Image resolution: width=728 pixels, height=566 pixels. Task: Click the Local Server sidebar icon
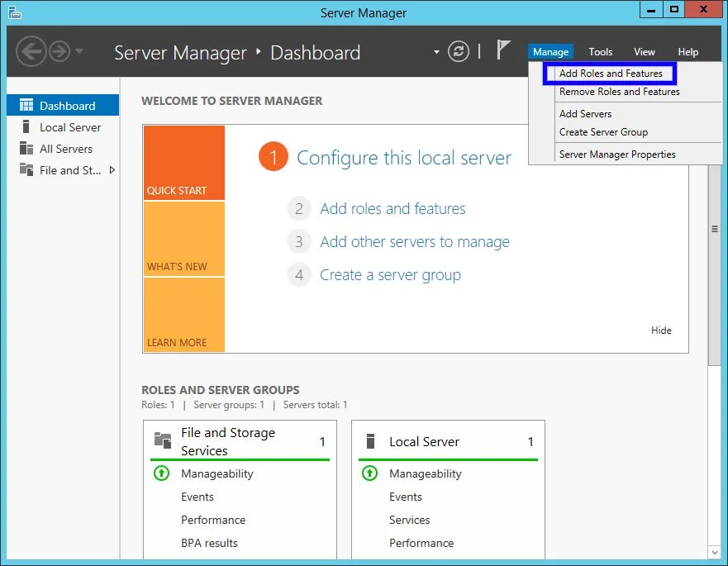pos(26,126)
